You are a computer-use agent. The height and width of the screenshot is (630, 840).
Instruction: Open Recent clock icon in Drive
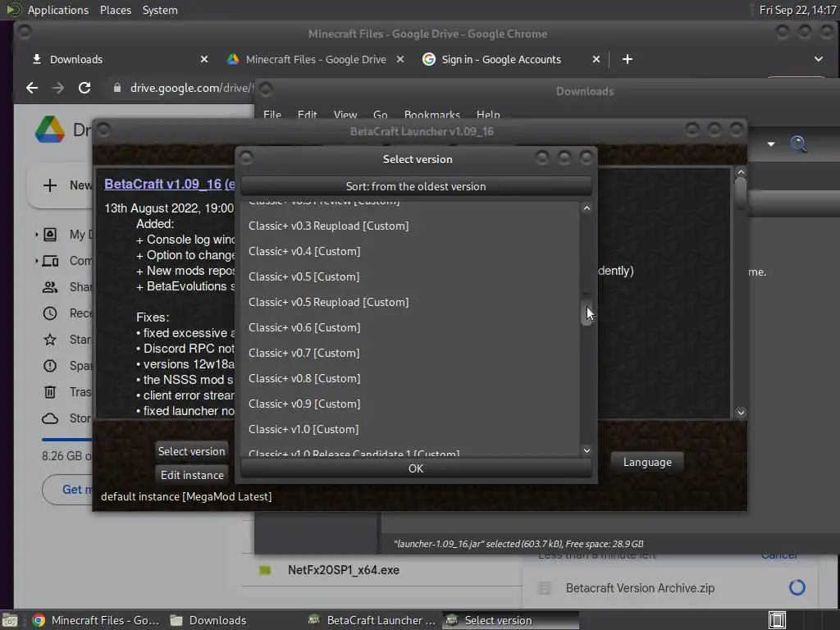(50, 313)
